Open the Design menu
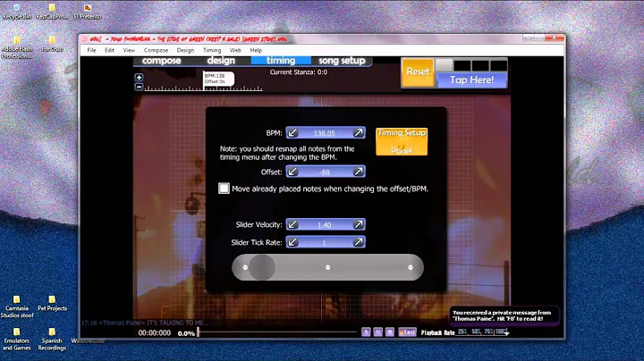 (185, 50)
